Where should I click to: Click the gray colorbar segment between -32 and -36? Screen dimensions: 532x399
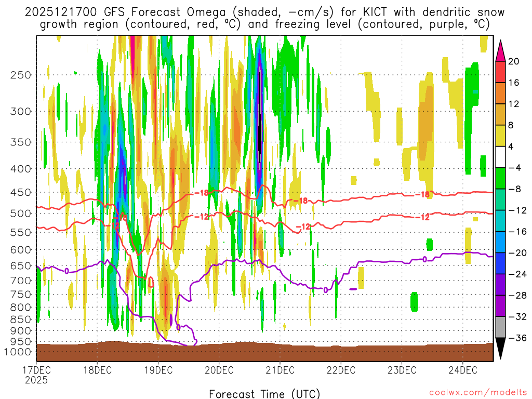[500, 327]
